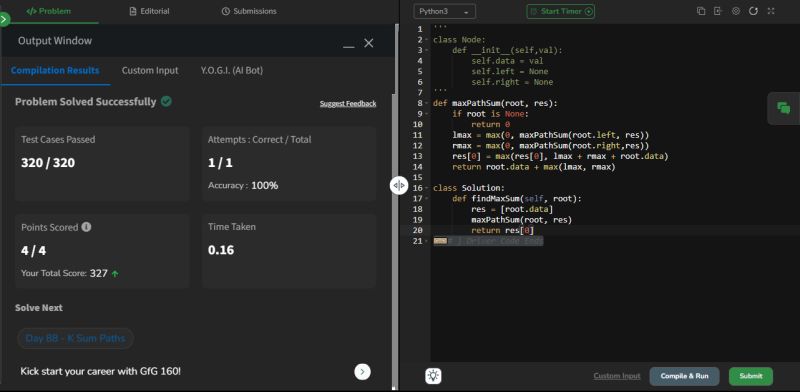Click the info icon beside Points Scored
Image resolution: width=800 pixels, height=392 pixels.
pyautogui.click(x=86, y=227)
